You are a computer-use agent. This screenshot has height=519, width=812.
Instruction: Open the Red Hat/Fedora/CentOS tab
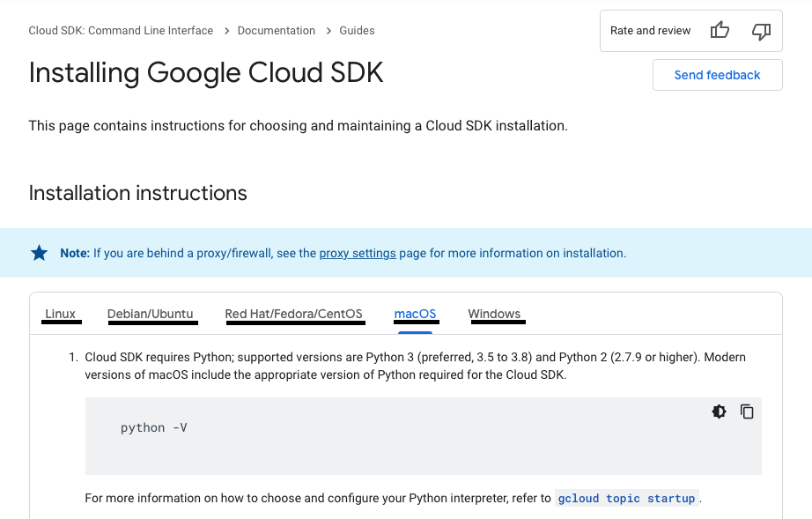click(293, 314)
